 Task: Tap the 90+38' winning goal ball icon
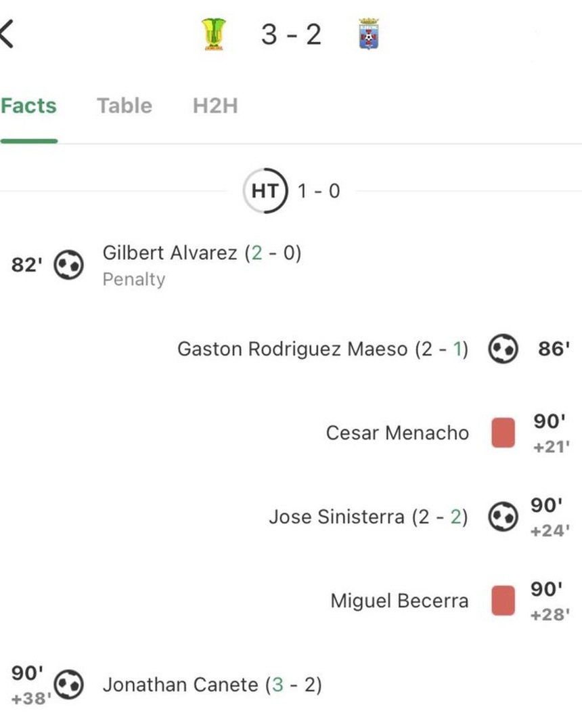click(x=68, y=685)
